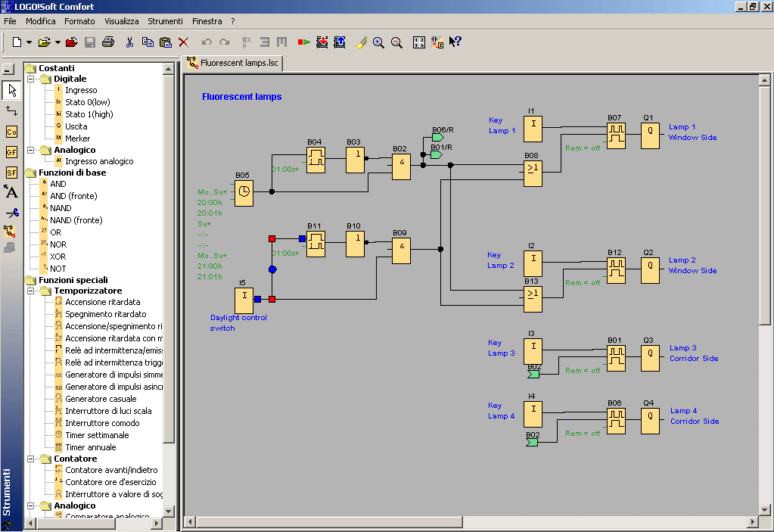Toggle the constants Co tool button
Screen dimensions: 774x532
click(11, 132)
